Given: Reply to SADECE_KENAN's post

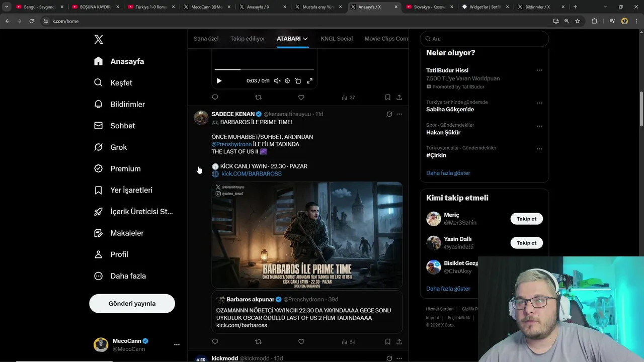Looking at the screenshot, I should (x=215, y=342).
